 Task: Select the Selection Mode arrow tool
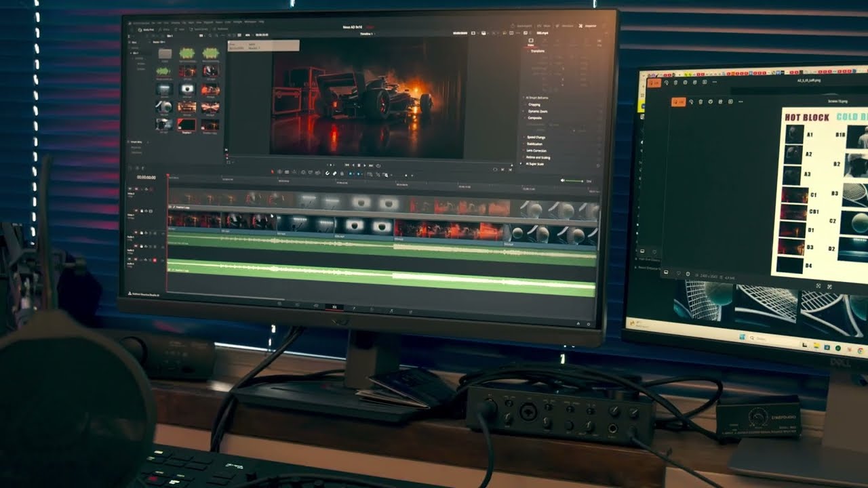(x=273, y=172)
